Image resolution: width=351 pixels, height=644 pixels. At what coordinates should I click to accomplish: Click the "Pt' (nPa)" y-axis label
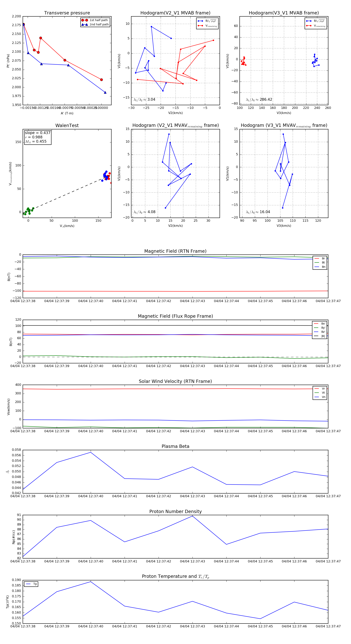[8, 61]
